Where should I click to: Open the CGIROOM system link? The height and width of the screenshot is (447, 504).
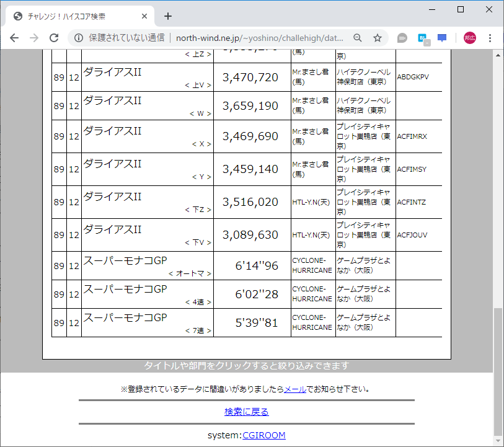pyautogui.click(x=264, y=435)
